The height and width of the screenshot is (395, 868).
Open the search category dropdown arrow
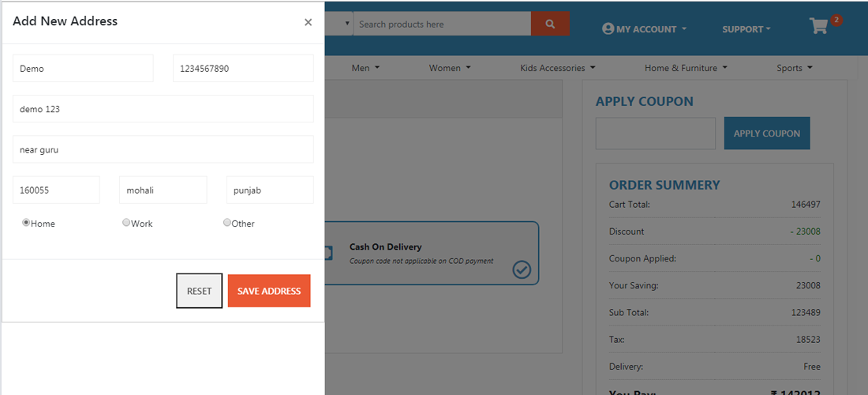pos(347,24)
